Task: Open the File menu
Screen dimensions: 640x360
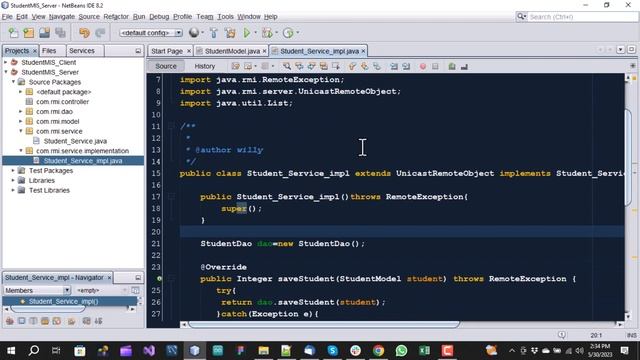Action: click(7, 17)
